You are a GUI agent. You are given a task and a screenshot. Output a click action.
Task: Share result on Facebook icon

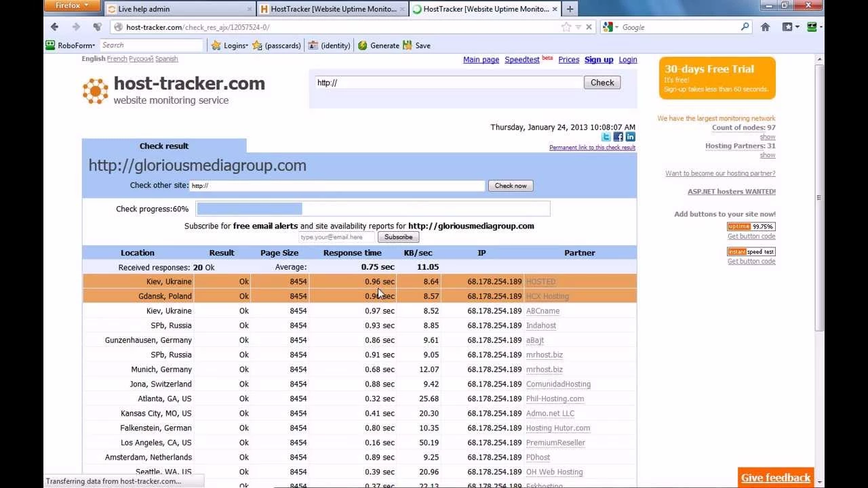coord(618,137)
